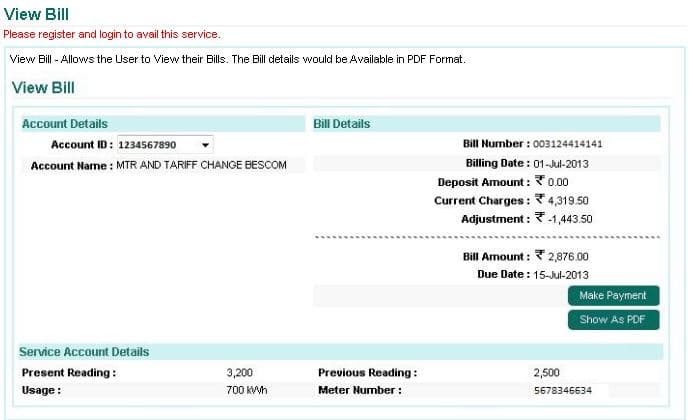694x420 pixels.
Task: Click the due date 15-Jul-2013
Action: (x=561, y=274)
